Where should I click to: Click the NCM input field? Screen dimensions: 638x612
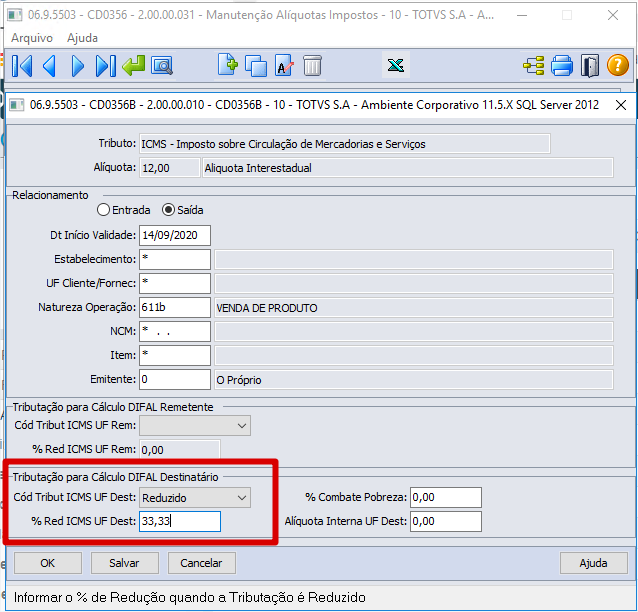tap(175, 332)
